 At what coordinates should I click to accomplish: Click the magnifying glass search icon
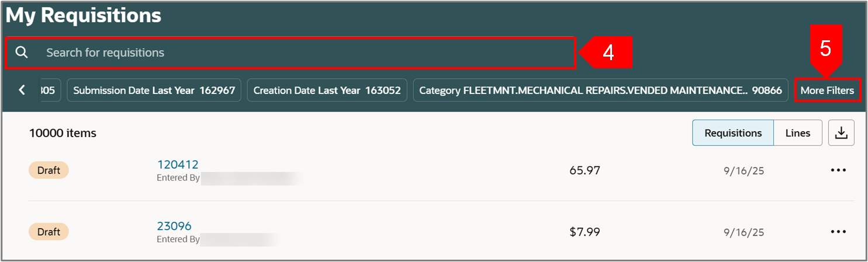[22, 53]
